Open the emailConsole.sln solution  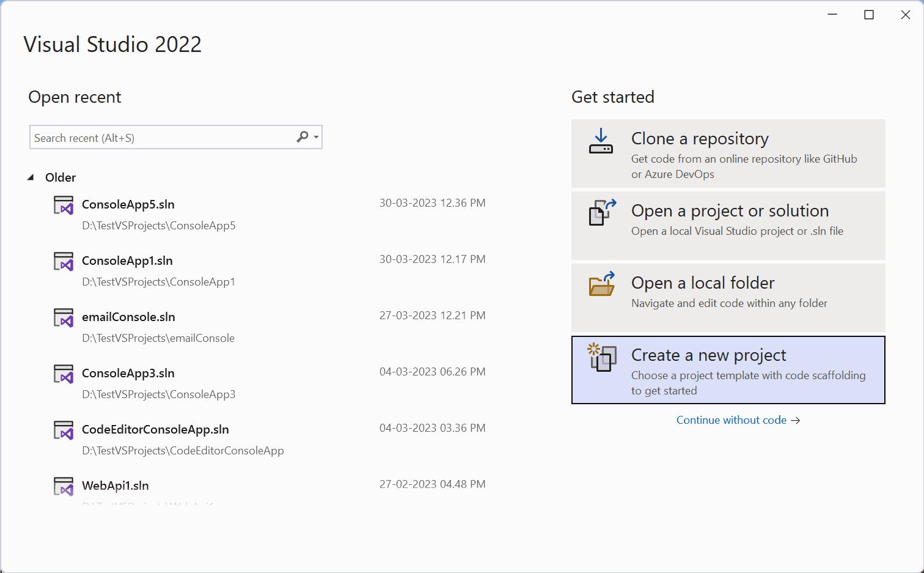[128, 317]
